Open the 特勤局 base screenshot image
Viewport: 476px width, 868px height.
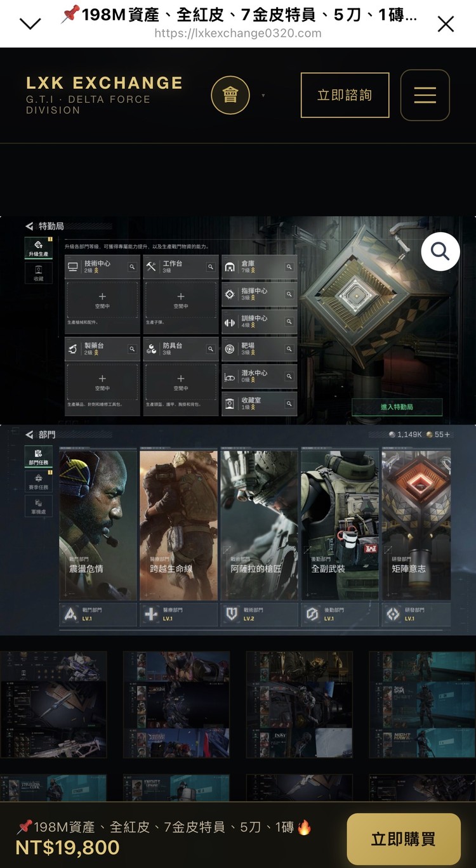coord(237,320)
